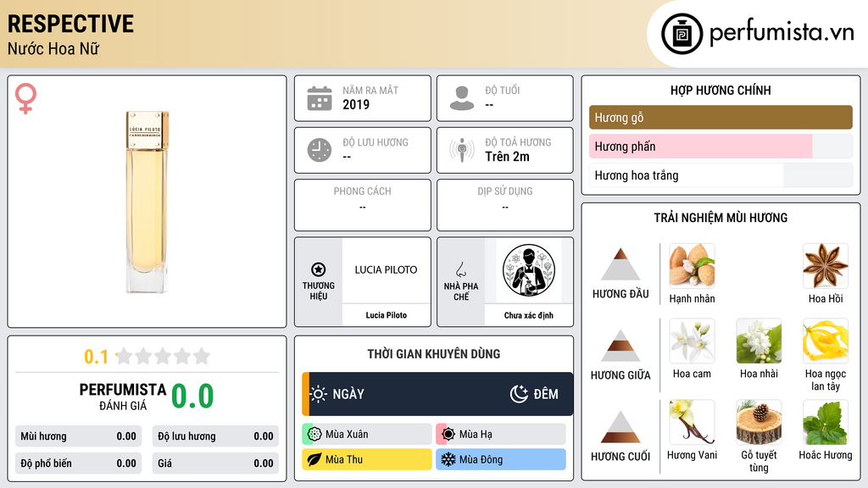Viewport: 868px width, 488px height.
Task: Click the Hương cuối pyramid icon
Action: pos(620,427)
